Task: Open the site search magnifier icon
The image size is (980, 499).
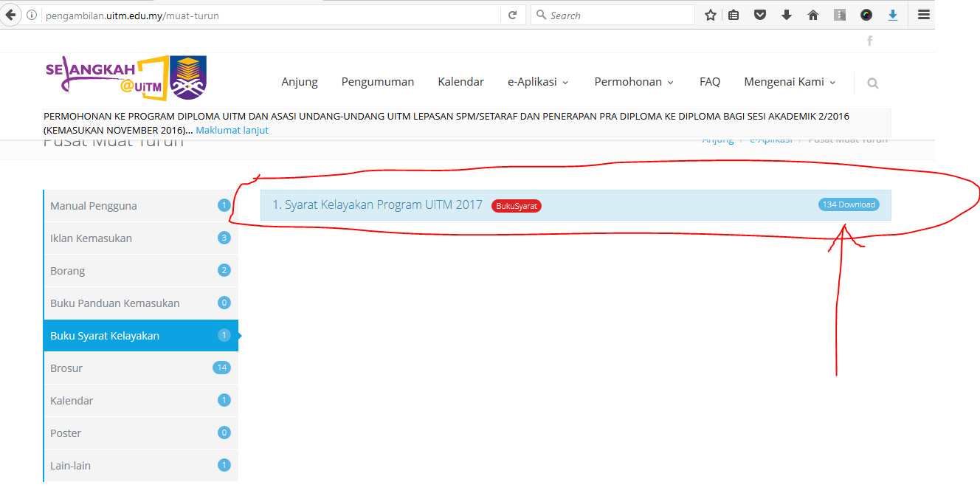Action: point(873,83)
